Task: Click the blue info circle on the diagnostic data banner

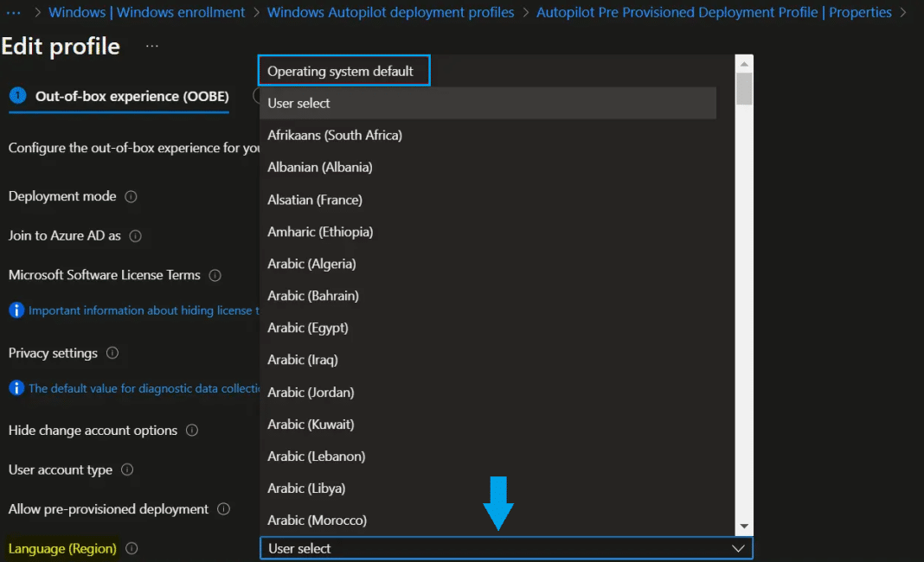Action: click(16, 388)
